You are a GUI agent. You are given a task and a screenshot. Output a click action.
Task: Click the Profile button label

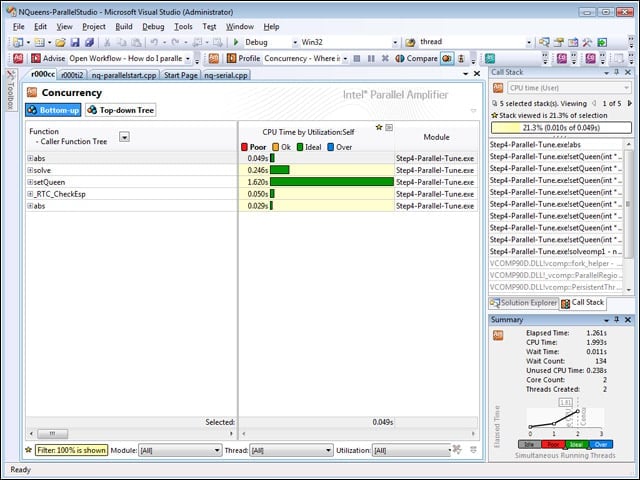click(x=249, y=58)
